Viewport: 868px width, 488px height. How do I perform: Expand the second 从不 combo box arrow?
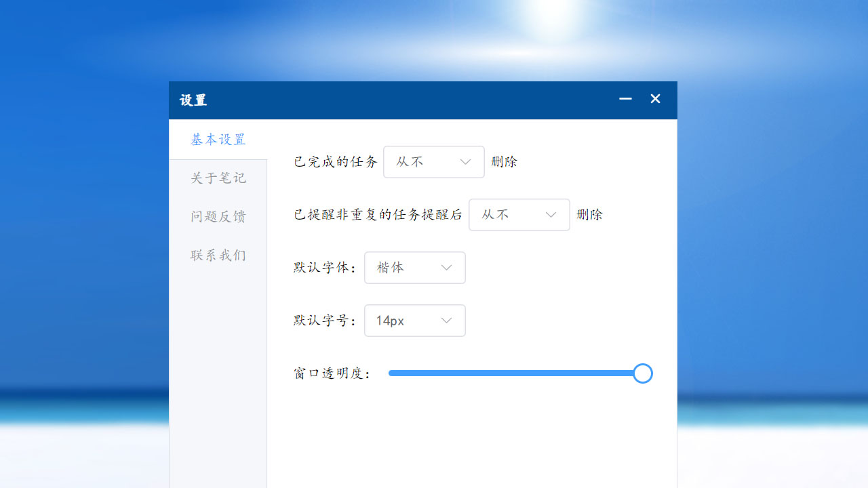[x=551, y=215]
